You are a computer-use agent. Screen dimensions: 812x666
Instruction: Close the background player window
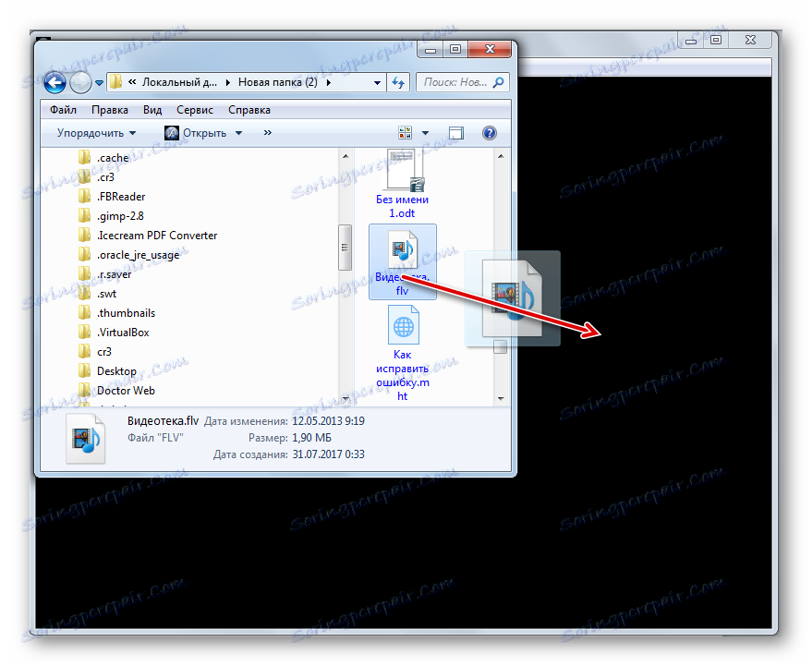(x=750, y=40)
